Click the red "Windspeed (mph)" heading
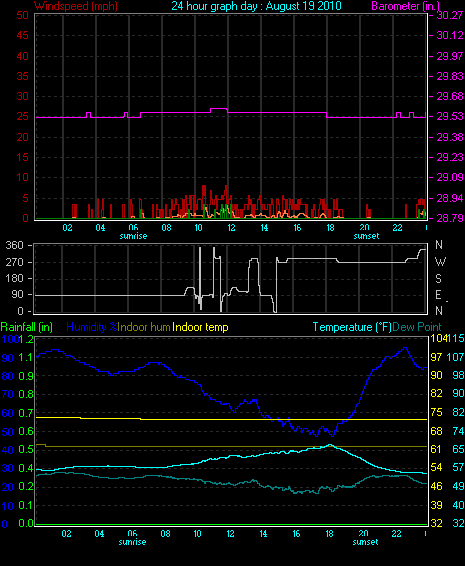The height and width of the screenshot is (566, 465). tap(76, 6)
